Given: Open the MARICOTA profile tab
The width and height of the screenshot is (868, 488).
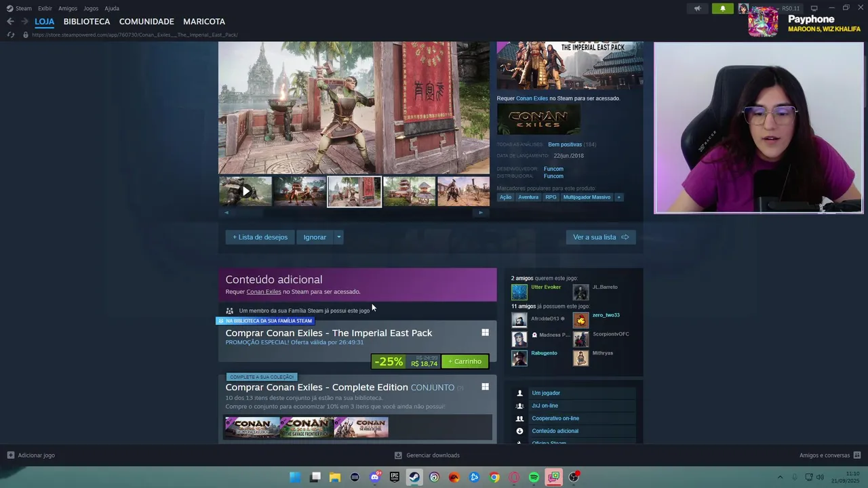Looking at the screenshot, I should [204, 22].
